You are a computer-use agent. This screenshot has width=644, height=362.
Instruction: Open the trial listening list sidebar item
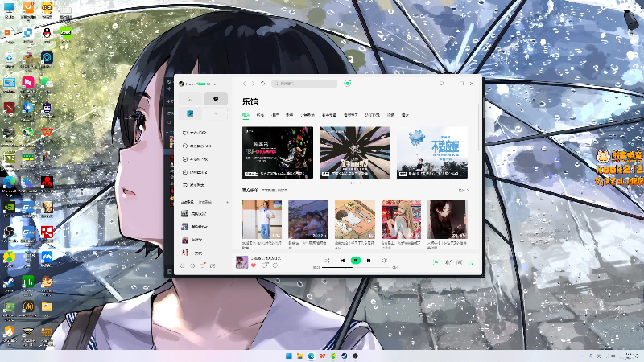(x=194, y=185)
